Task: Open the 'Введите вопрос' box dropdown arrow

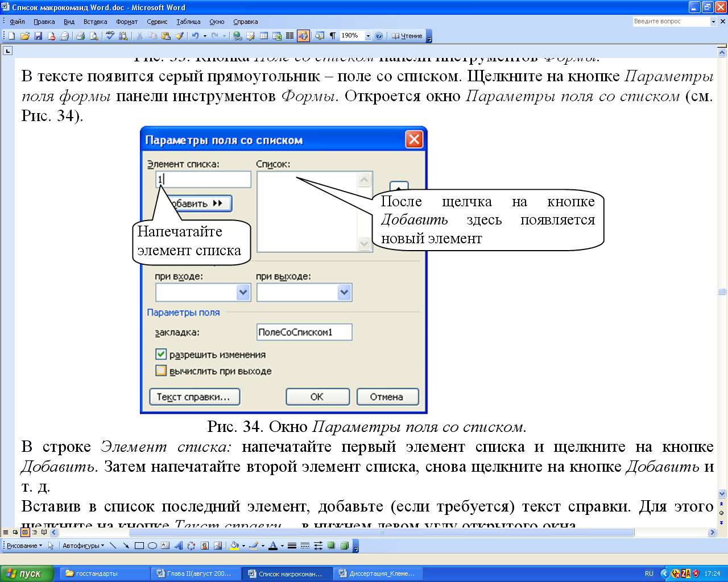Action: point(713,22)
